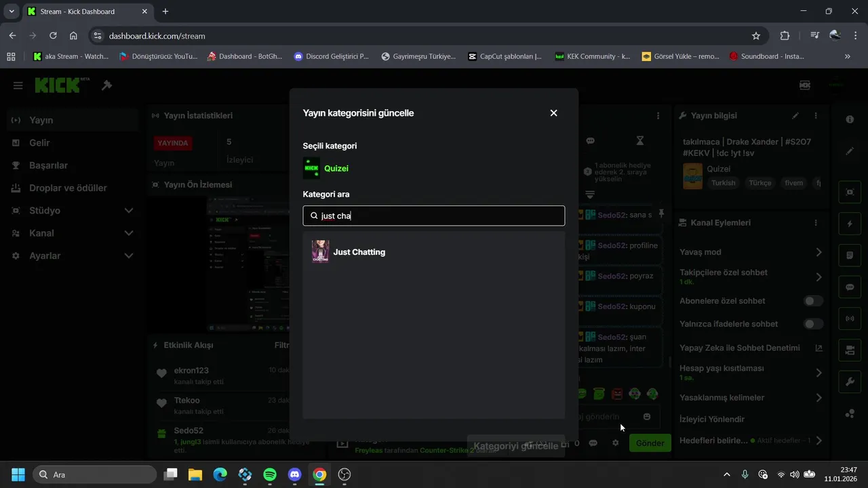Click the chat bubble icon in right toolbar
Image resolution: width=868 pixels, height=488 pixels.
coord(850,287)
